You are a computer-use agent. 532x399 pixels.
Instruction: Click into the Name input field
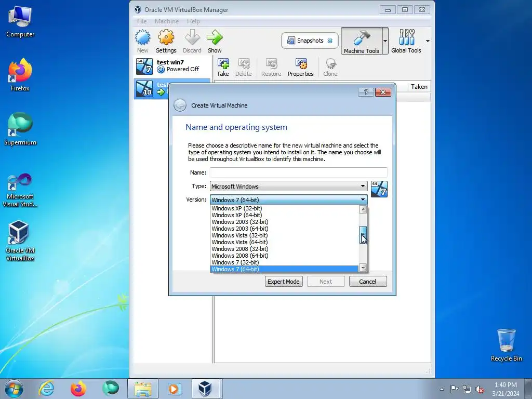click(x=298, y=172)
